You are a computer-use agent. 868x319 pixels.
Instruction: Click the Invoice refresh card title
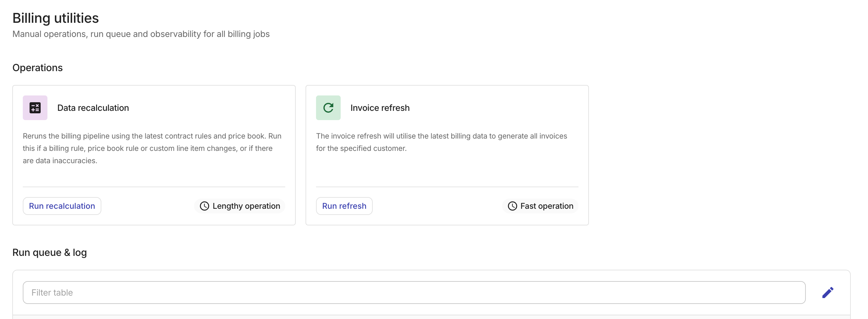coord(380,108)
